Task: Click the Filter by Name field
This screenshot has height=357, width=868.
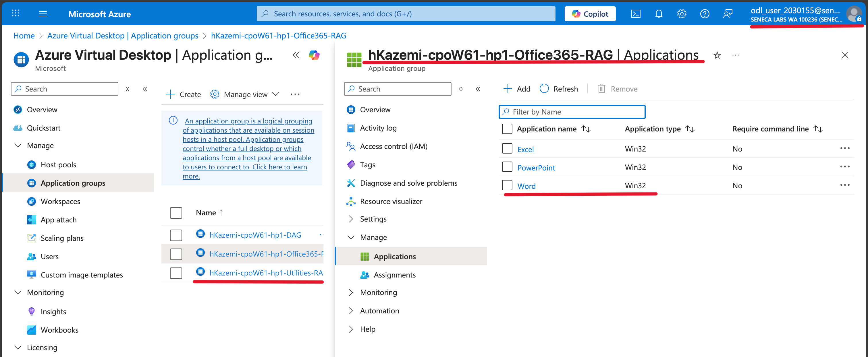Action: pyautogui.click(x=572, y=112)
